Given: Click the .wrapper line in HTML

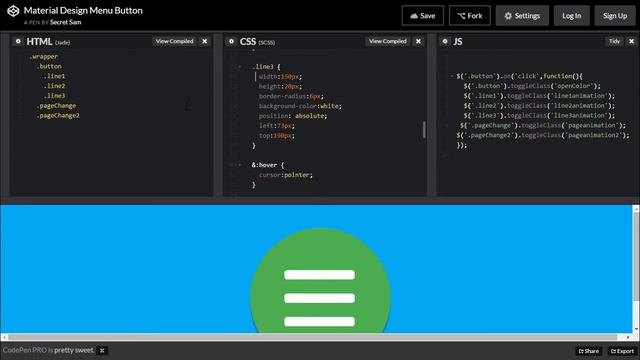Looking at the screenshot, I should coord(44,57).
